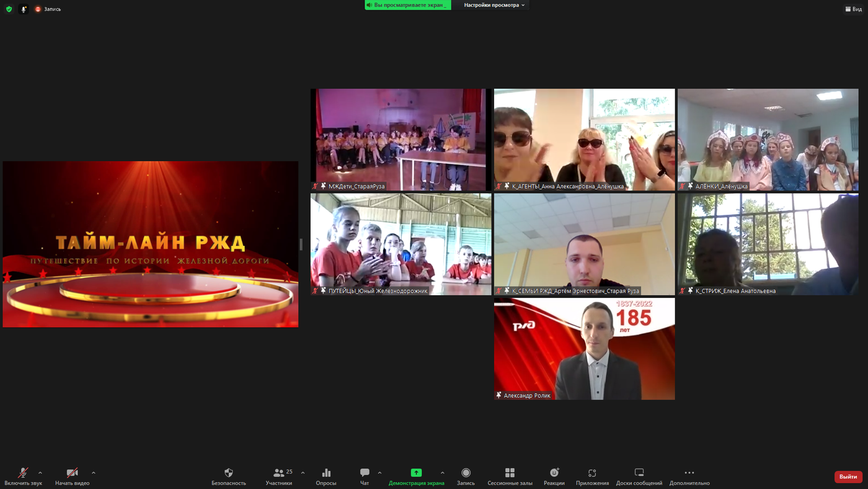This screenshot has height=489, width=868.
Task: Open the More (Дополнительно) menu
Action: coord(689,473)
